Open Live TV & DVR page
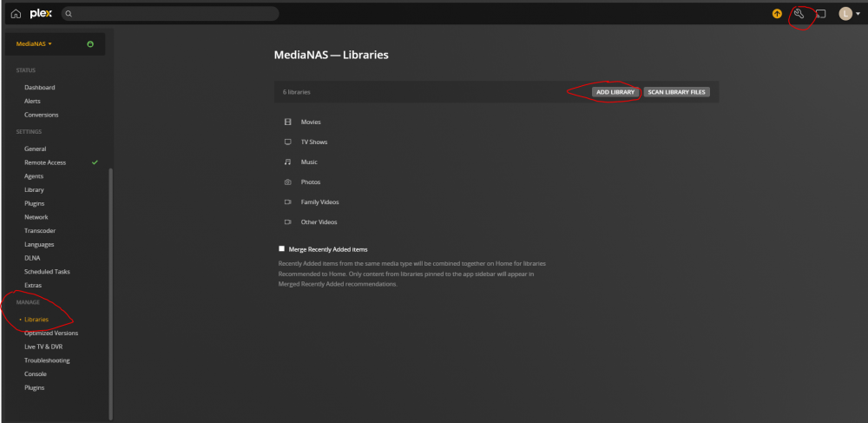 [43, 347]
